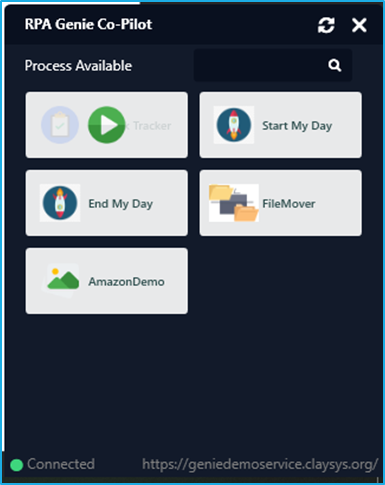Click the Connected status text

coord(61,464)
